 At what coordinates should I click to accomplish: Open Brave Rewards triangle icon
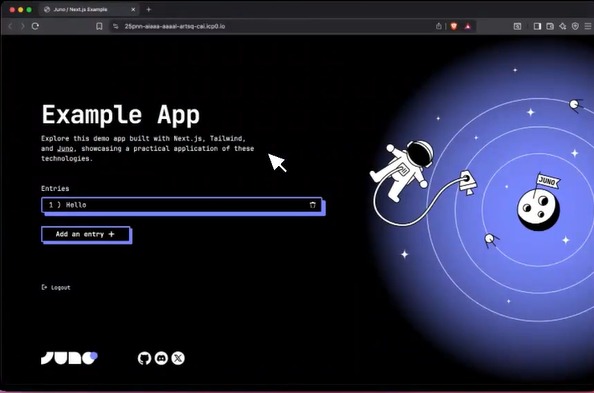click(x=468, y=26)
